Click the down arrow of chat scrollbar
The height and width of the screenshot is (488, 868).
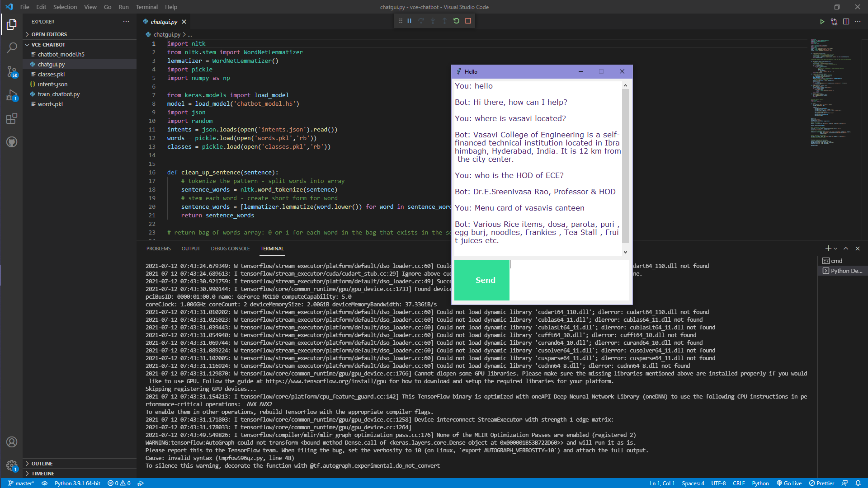tap(625, 252)
